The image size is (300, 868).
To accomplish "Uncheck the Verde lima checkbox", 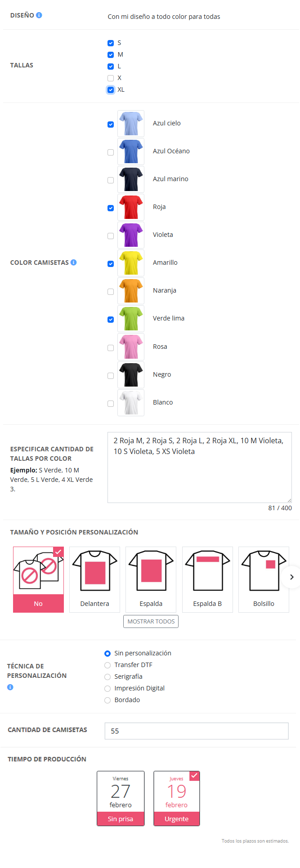I will [x=111, y=320].
